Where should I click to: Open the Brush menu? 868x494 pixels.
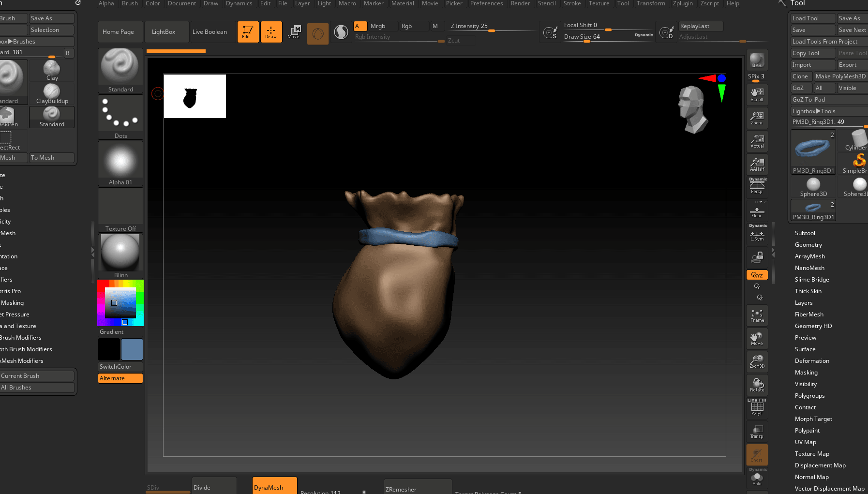pyautogui.click(x=130, y=3)
